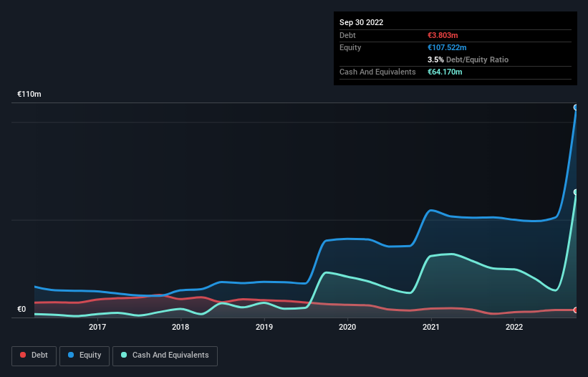Select the Debt end data point marker
This screenshot has width=588, height=377.
coord(576,310)
